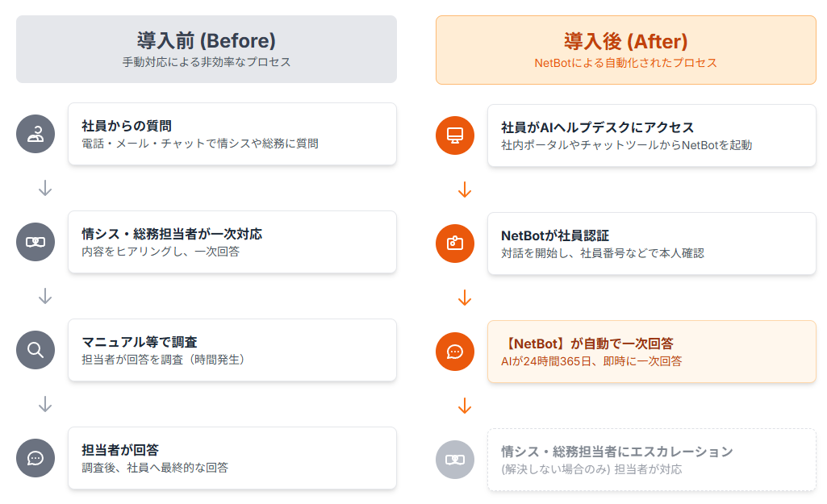Click the orange chat bubble icon for NetBot一次回答
827x504 pixels.
click(455, 352)
